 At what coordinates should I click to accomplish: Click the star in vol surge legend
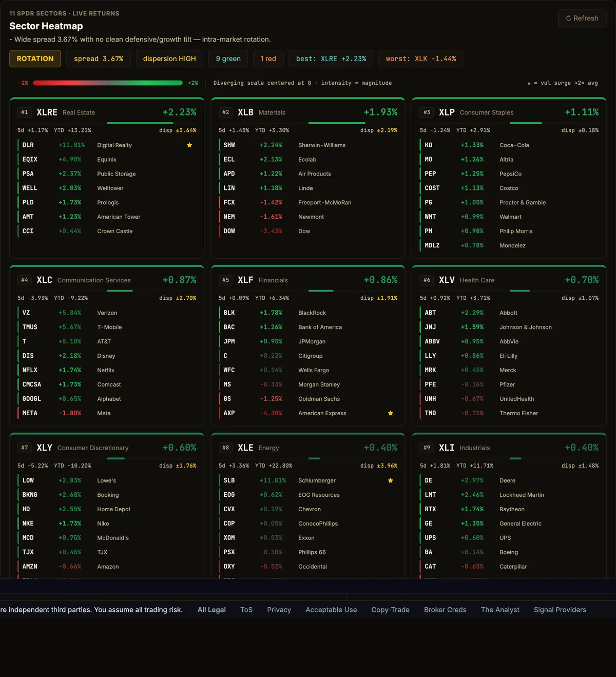pyautogui.click(x=529, y=83)
